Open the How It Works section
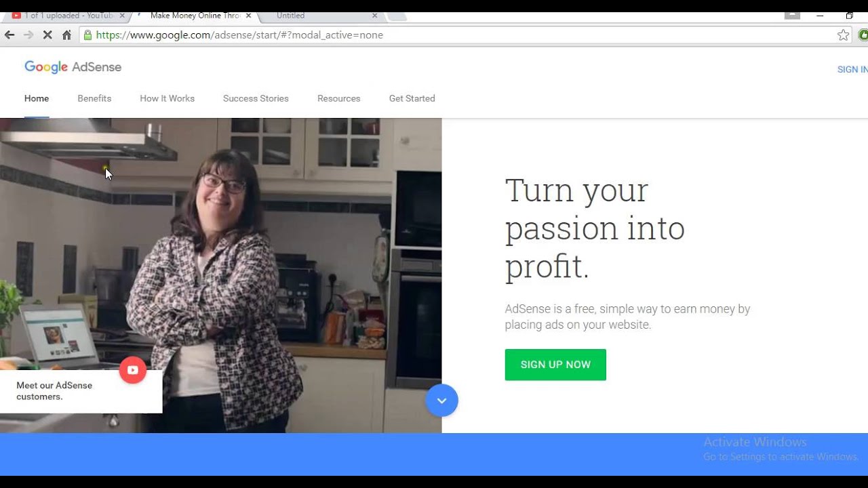The image size is (868, 488). point(167,98)
